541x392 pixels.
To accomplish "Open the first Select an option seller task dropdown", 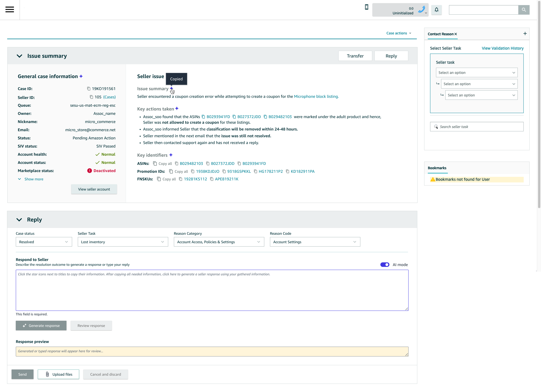I will click(476, 72).
